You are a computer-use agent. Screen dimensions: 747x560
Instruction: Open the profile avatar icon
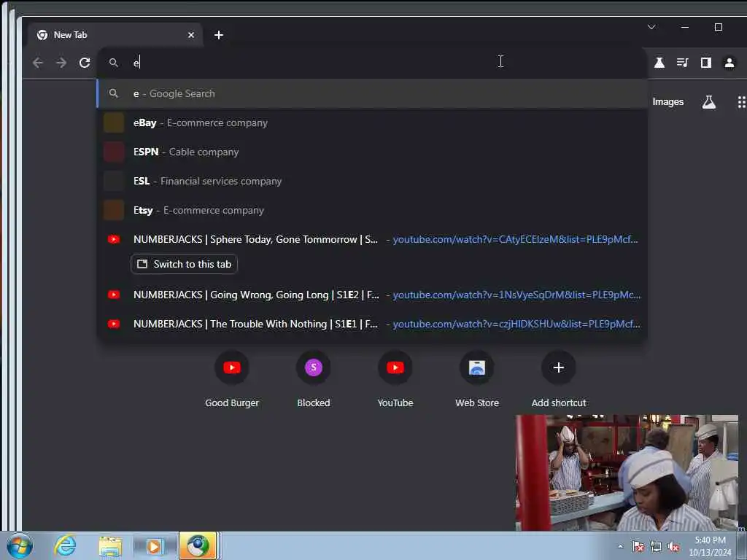point(729,63)
